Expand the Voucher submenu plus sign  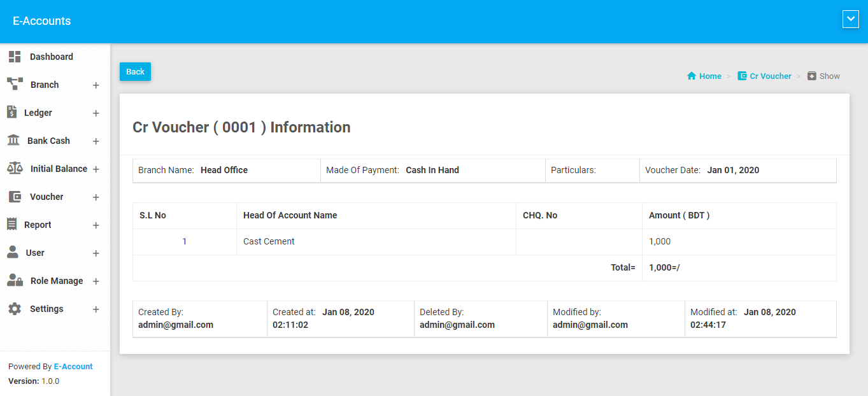click(x=96, y=197)
